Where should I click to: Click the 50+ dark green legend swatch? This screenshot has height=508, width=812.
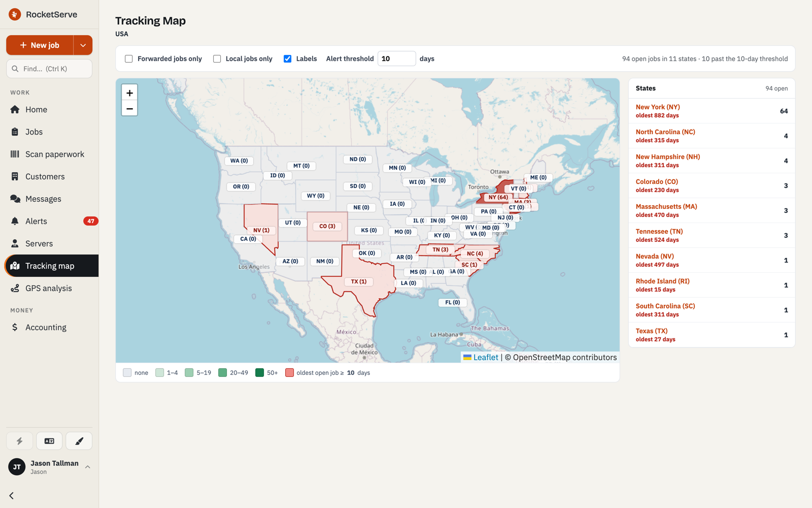(x=259, y=373)
